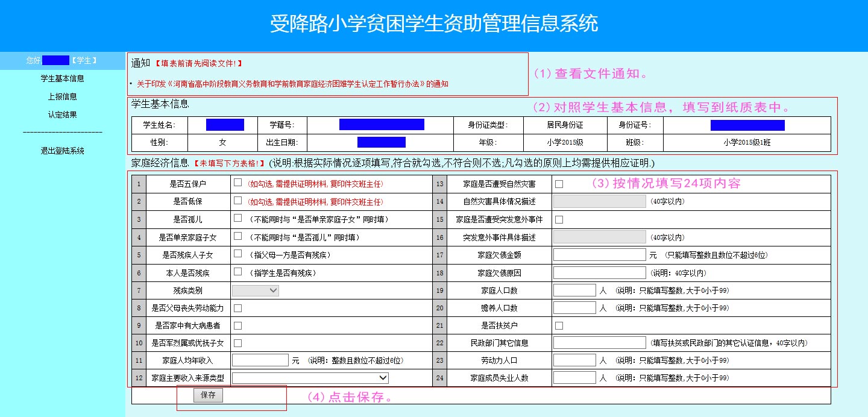The height and width of the screenshot is (417, 868).
Task: Check the 是否家中有大病患者 checkbox
Action: 238,325
